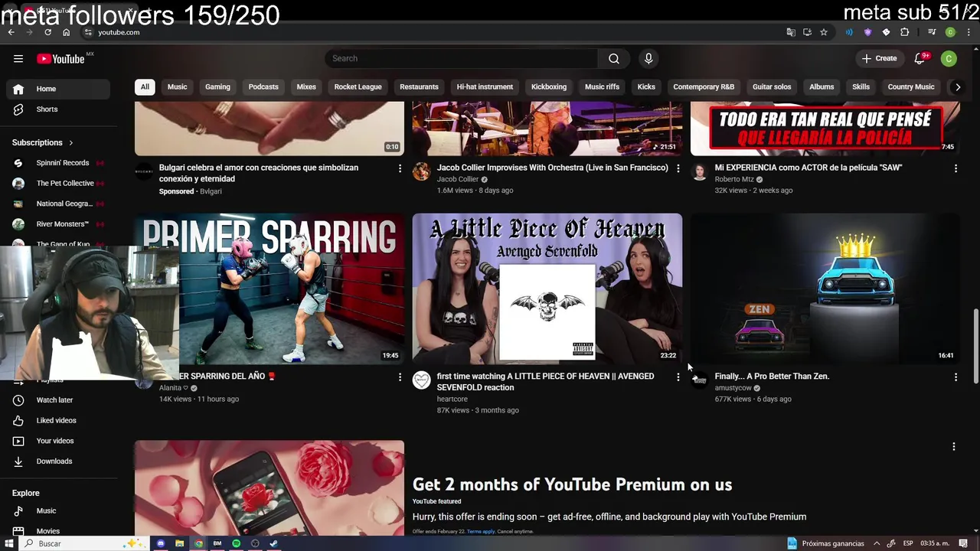The height and width of the screenshot is (551, 980).
Task: Open Steam from the taskbar
Action: pos(273,543)
